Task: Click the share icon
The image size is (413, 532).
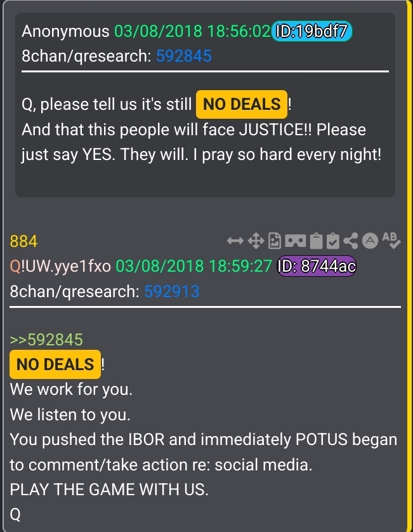Action: coord(351,241)
